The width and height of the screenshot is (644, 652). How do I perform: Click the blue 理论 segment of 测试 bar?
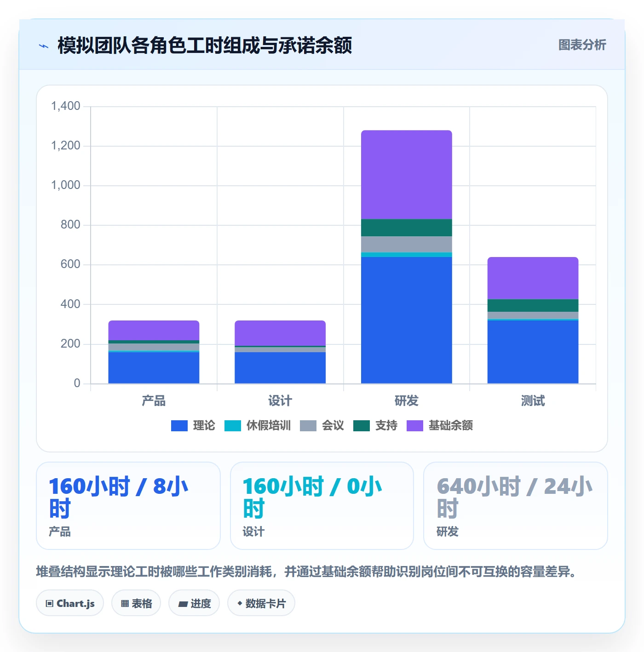(x=533, y=352)
